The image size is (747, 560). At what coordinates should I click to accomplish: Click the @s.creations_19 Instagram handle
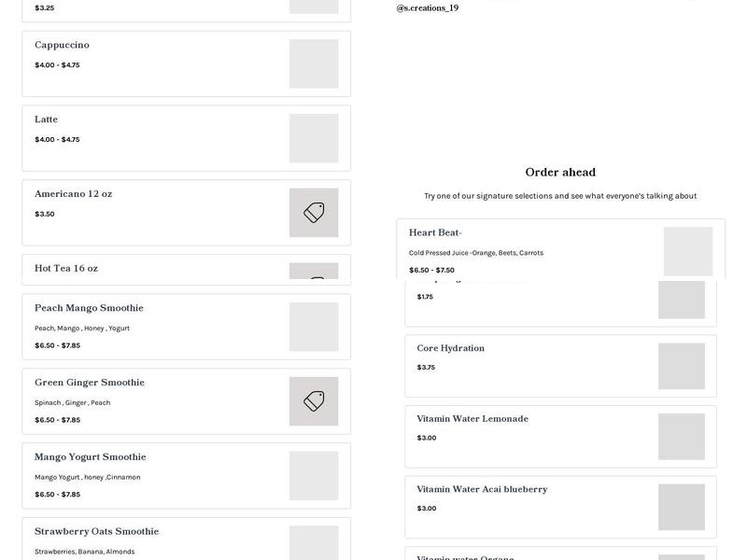point(428,8)
